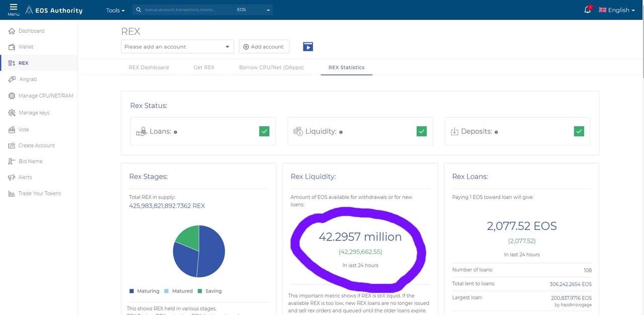Click Trade Your Tokens sidebar item
This screenshot has width=644, height=315.
[39, 193]
